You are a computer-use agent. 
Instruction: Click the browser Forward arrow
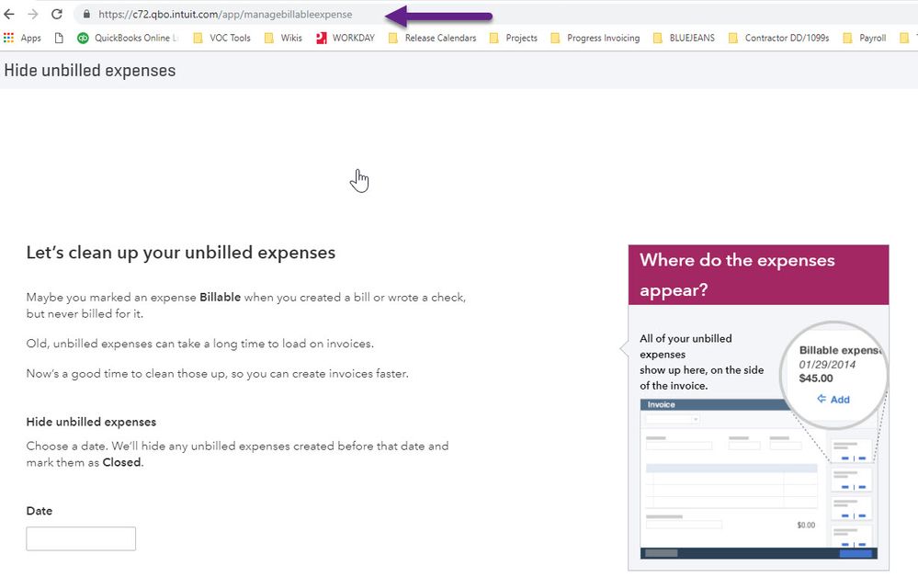point(33,14)
